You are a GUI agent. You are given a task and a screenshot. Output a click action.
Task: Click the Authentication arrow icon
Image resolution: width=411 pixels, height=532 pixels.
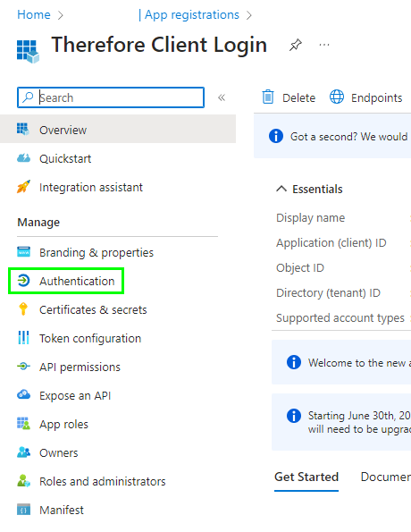click(x=23, y=281)
